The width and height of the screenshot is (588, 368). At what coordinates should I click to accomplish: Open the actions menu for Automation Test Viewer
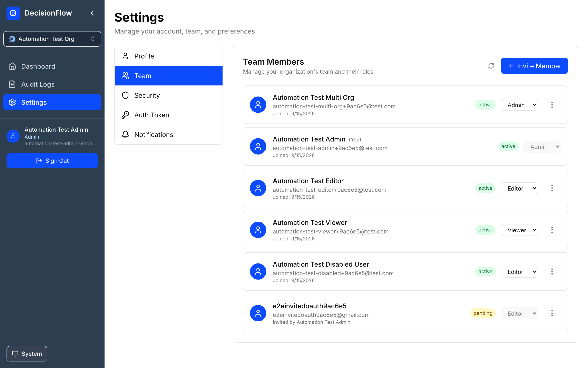[x=552, y=230]
